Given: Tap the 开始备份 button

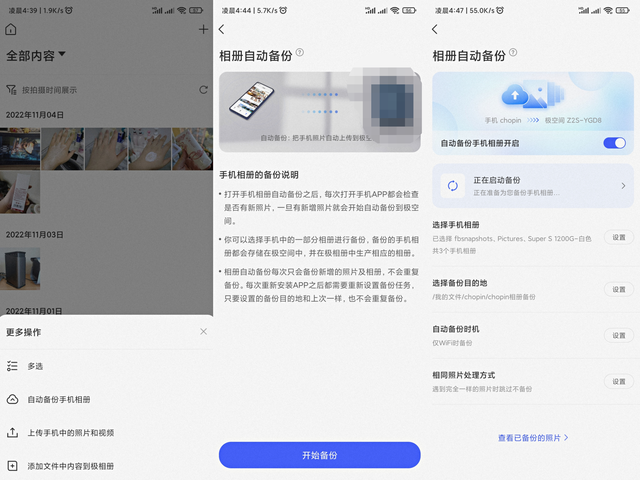Looking at the screenshot, I should [320, 455].
